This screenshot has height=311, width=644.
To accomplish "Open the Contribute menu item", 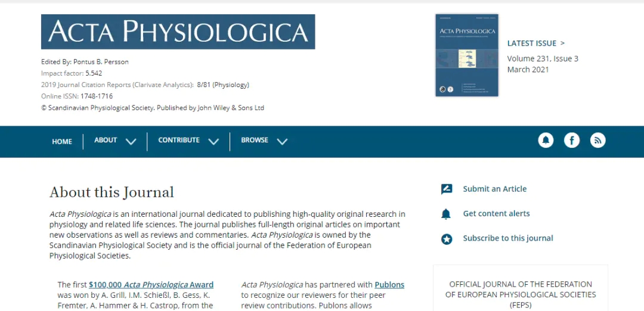I will coord(179,140).
